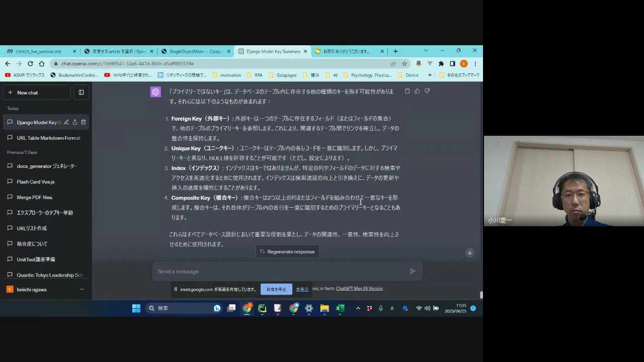Click the thumbs up feedback icon

pos(417,91)
